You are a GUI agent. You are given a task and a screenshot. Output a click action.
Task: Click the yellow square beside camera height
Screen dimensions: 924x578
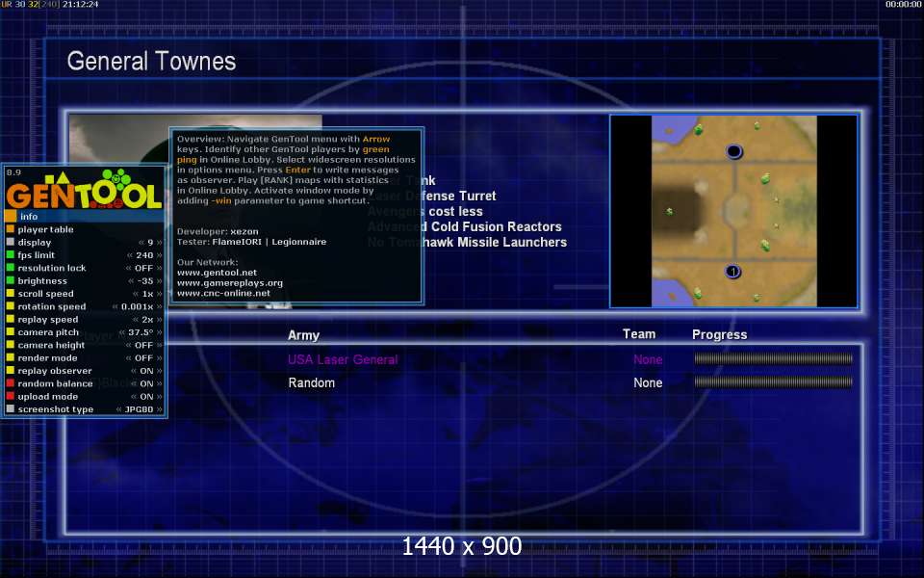10,345
